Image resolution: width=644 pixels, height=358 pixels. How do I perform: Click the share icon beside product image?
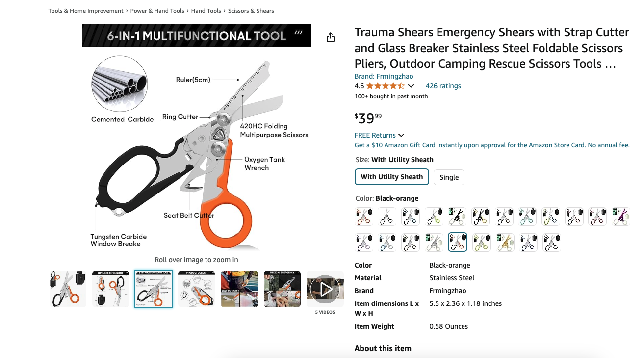coord(331,38)
